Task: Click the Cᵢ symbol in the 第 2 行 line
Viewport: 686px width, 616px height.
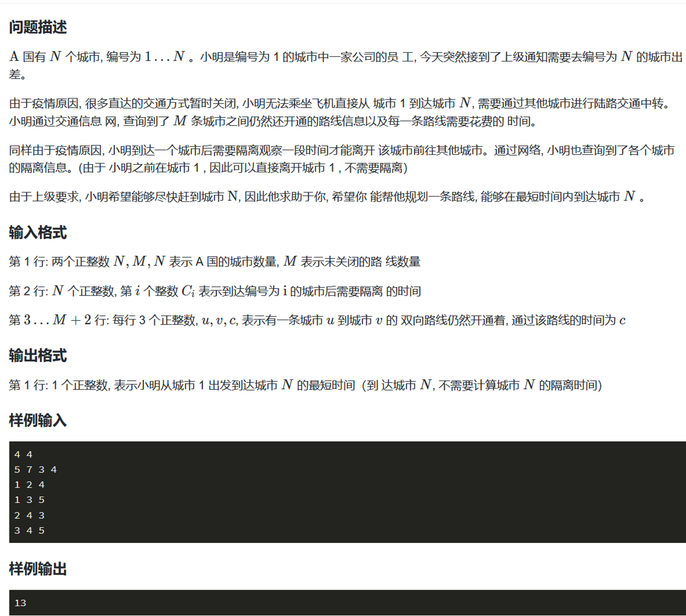Action: [188, 291]
